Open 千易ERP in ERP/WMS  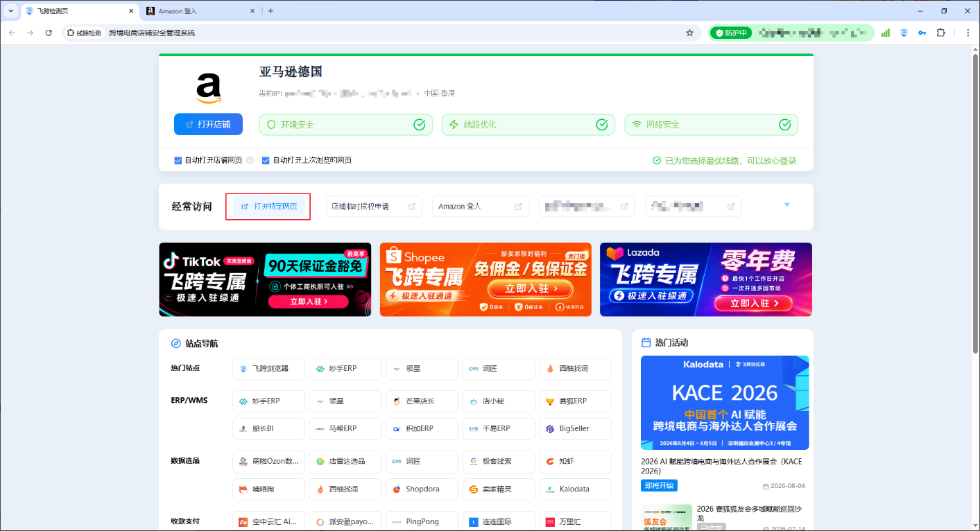(x=499, y=428)
